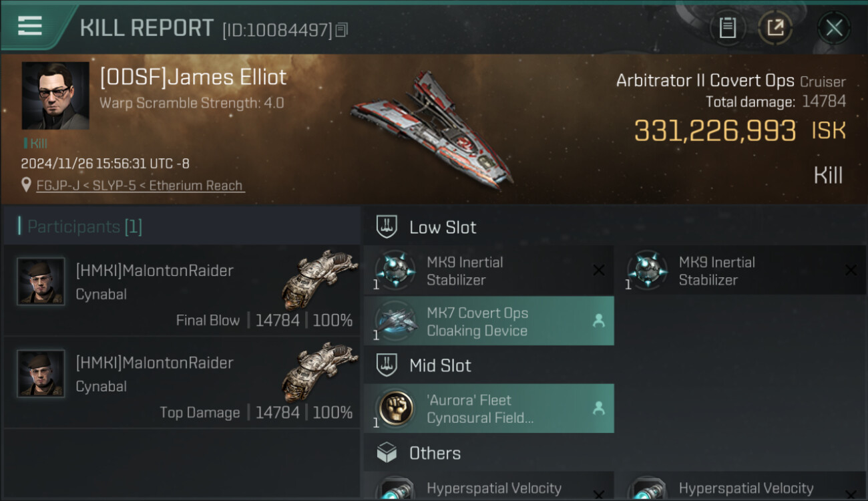Click the Others section header
Screen dimensions: 868x501
point(434,453)
